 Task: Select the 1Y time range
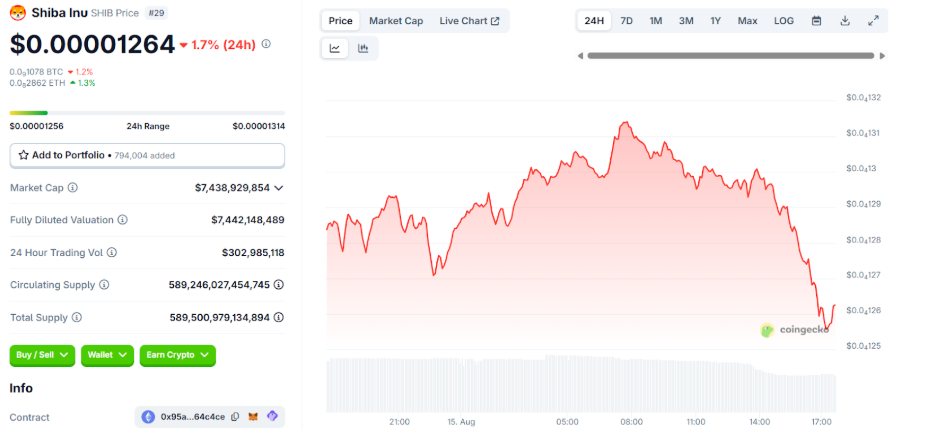tap(716, 21)
